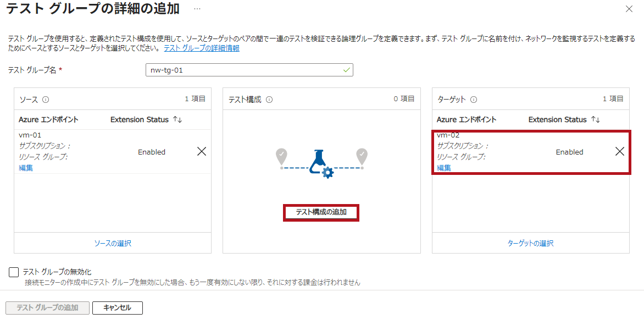Click Azure エンドポイント header in ターゲット panel
This screenshot has height=319, width=644.
pyautogui.click(x=467, y=120)
